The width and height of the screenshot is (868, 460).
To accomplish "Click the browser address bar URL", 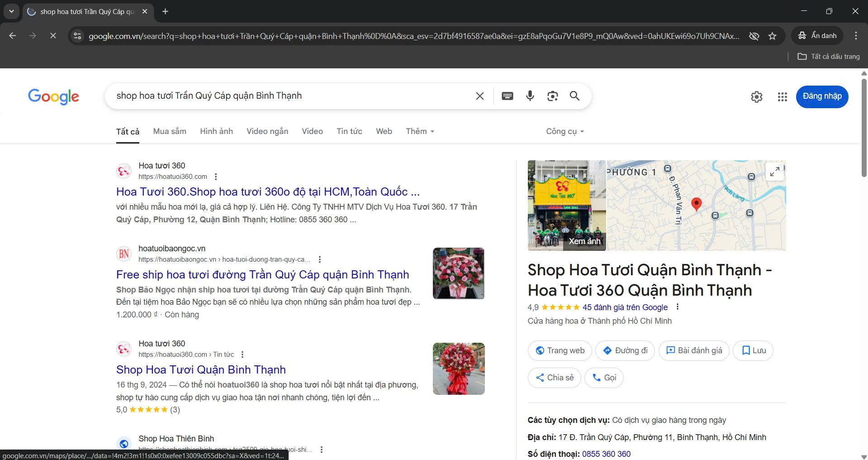I will (414, 36).
